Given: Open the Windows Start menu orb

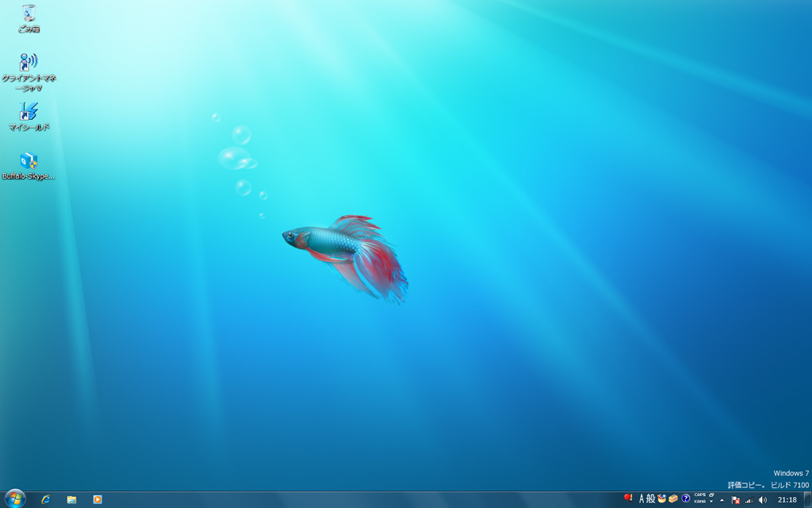Looking at the screenshot, I should (x=14, y=499).
